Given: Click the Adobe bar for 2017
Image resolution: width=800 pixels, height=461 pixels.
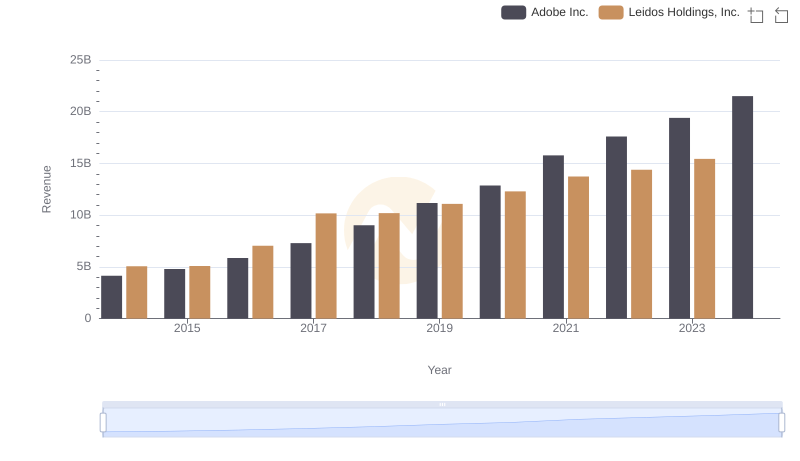Looking at the screenshot, I should pyautogui.click(x=301, y=280).
